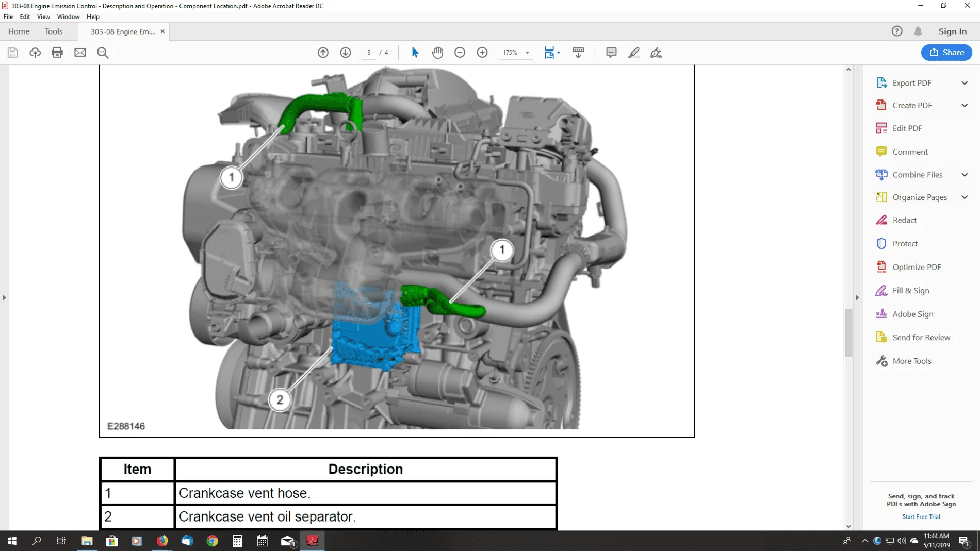Activate the selection arrow tool
980x551 pixels.
(415, 53)
